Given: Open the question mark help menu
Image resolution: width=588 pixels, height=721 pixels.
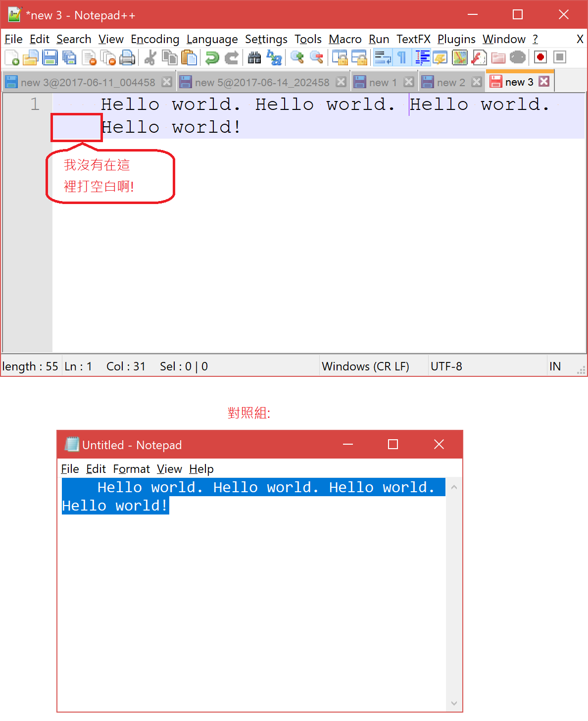Looking at the screenshot, I should click(x=535, y=39).
